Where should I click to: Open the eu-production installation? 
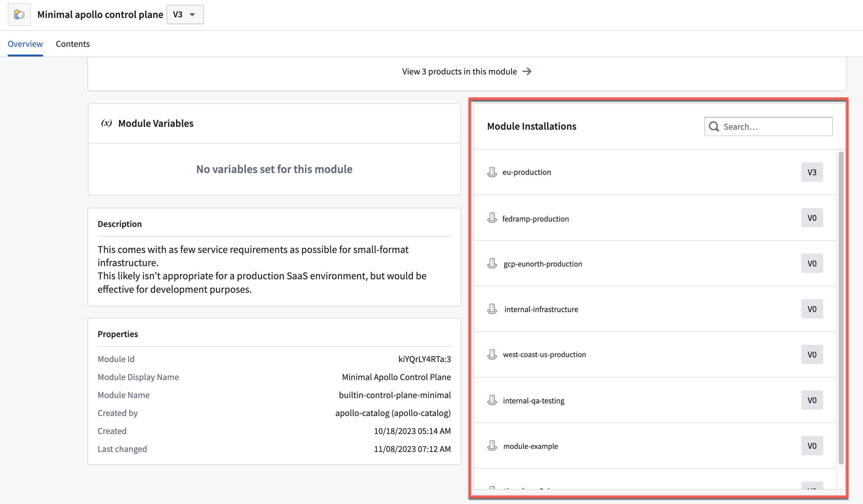click(x=655, y=172)
